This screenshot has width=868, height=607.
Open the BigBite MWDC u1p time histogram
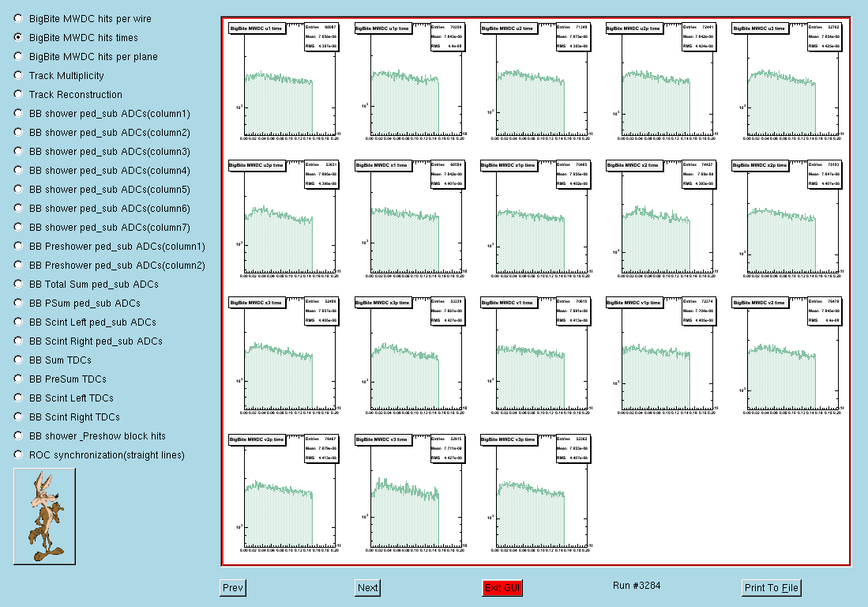[x=409, y=81]
